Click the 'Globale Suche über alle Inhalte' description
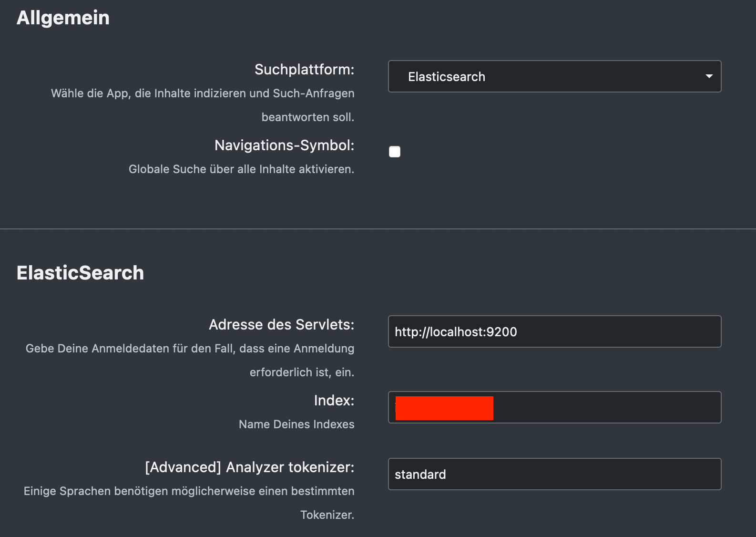This screenshot has height=537, width=756. point(241,169)
